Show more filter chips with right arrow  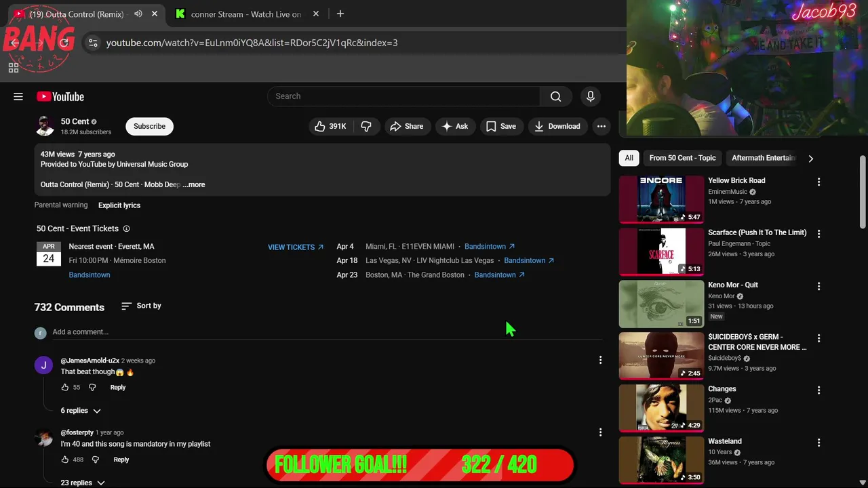[810, 159]
